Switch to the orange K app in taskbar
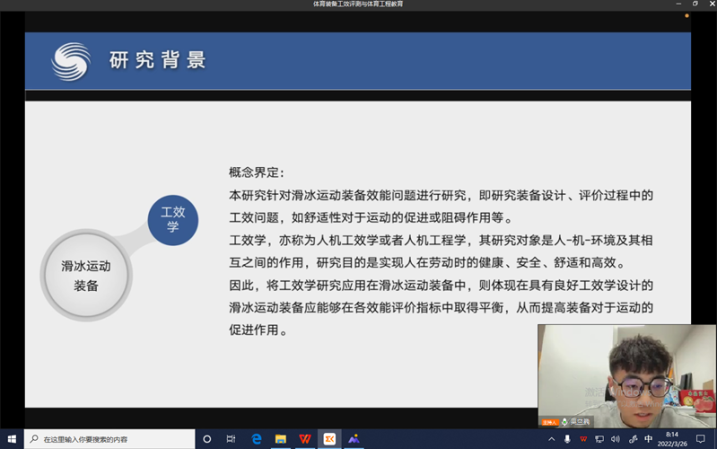The width and height of the screenshot is (718, 449). point(329,439)
